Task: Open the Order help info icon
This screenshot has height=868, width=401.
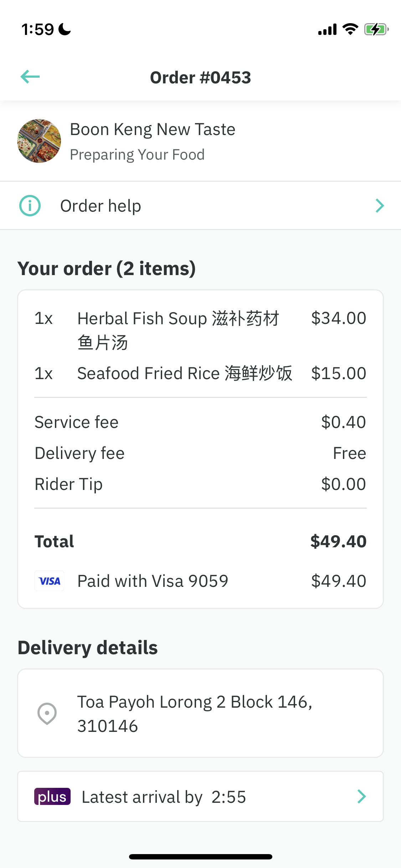Action: pyautogui.click(x=30, y=206)
